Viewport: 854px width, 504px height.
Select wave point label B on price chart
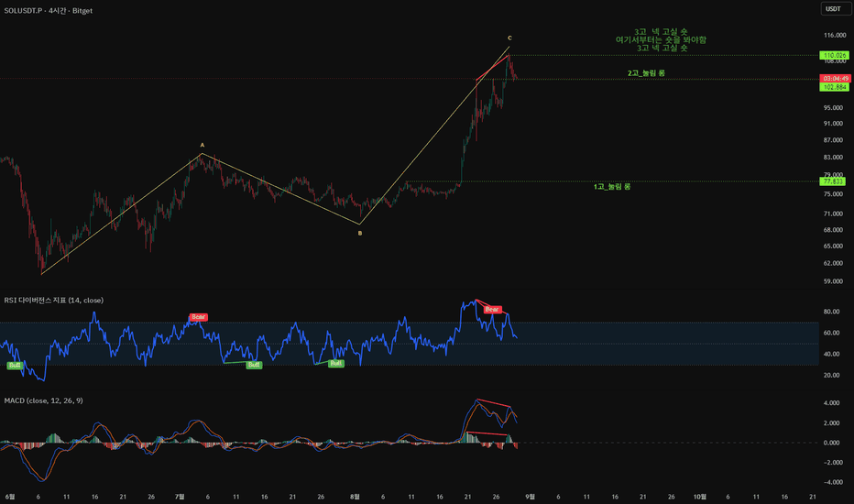(x=360, y=233)
